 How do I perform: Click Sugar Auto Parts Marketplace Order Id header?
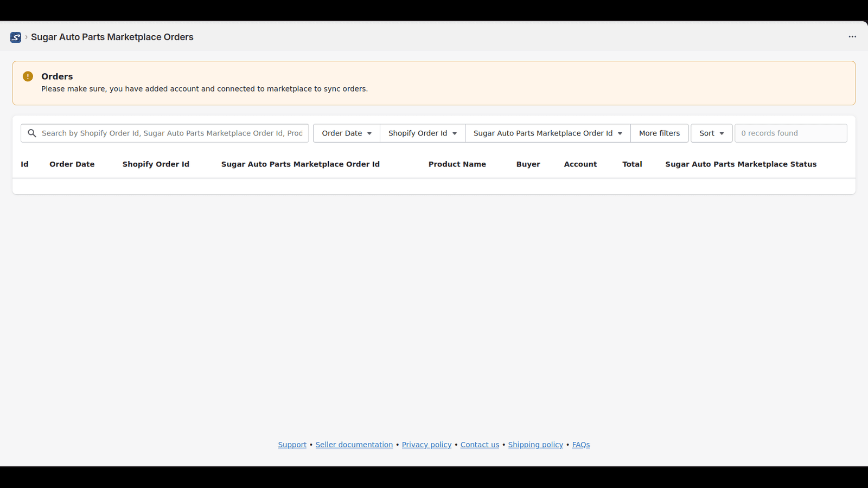[x=301, y=164]
